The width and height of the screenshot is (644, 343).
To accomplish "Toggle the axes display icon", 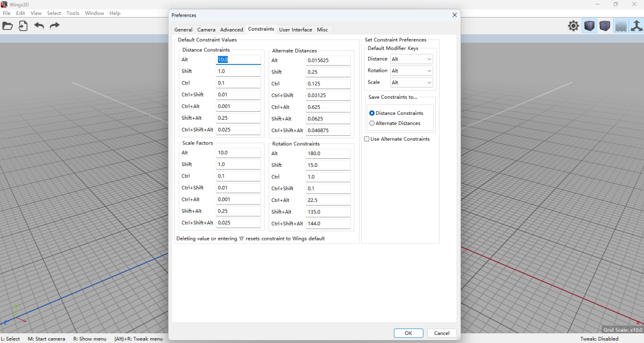I will (636, 26).
